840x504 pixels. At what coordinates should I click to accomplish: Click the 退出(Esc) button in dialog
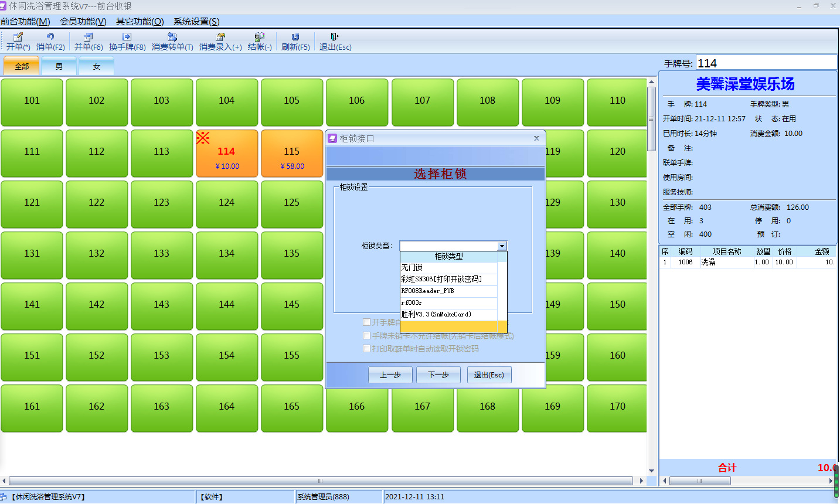point(489,375)
